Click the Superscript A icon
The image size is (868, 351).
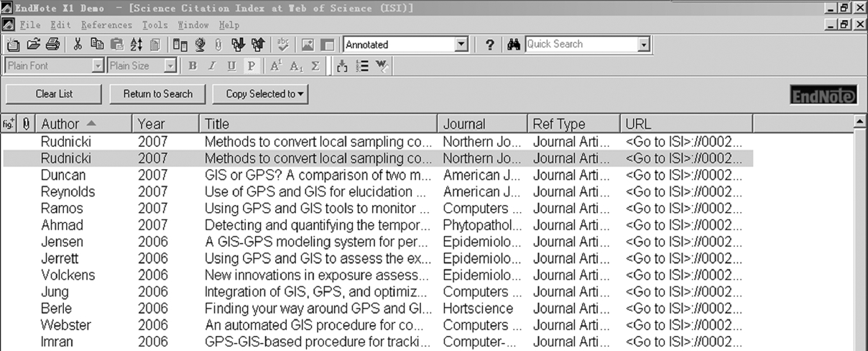pyautogui.click(x=275, y=66)
